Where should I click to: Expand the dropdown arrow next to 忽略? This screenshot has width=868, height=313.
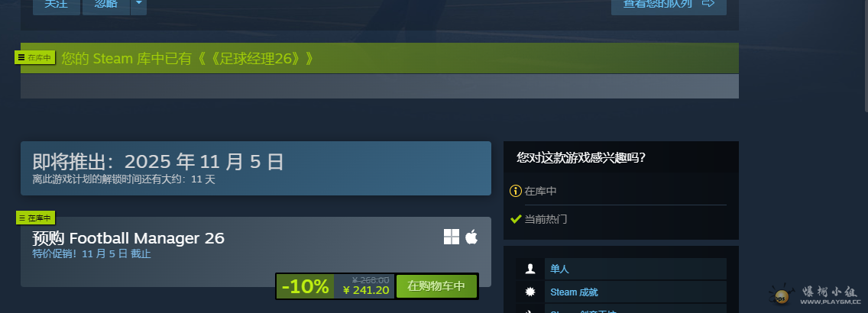pyautogui.click(x=138, y=5)
